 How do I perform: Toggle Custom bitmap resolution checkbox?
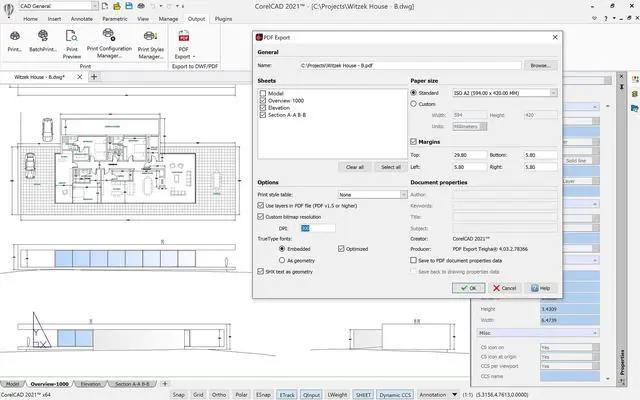(260, 216)
